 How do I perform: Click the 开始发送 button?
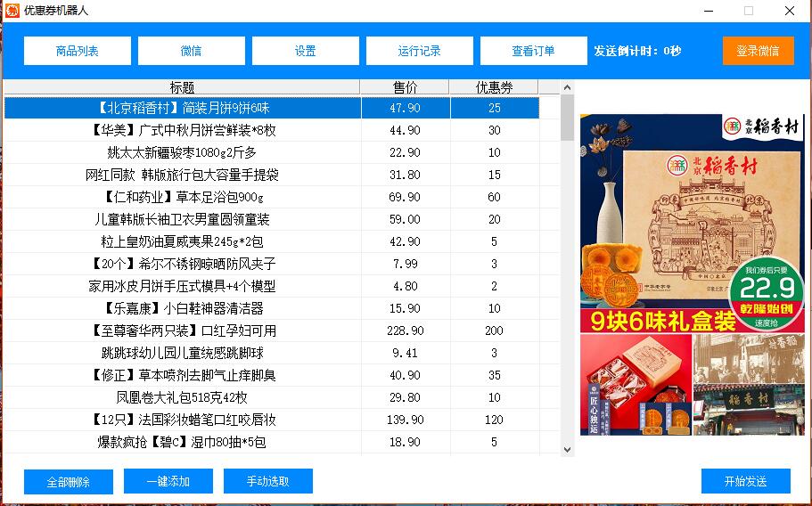coord(746,481)
